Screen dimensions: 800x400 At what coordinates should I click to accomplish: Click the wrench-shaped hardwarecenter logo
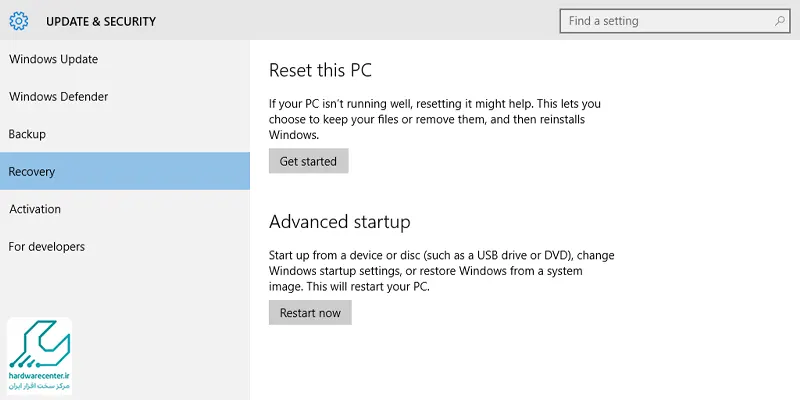pyautogui.click(x=39, y=346)
